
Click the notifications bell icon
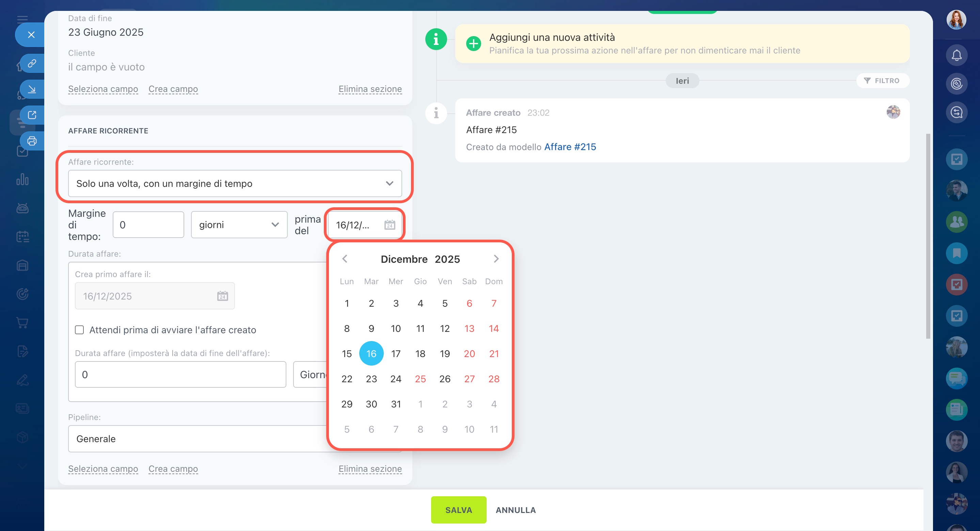click(957, 55)
